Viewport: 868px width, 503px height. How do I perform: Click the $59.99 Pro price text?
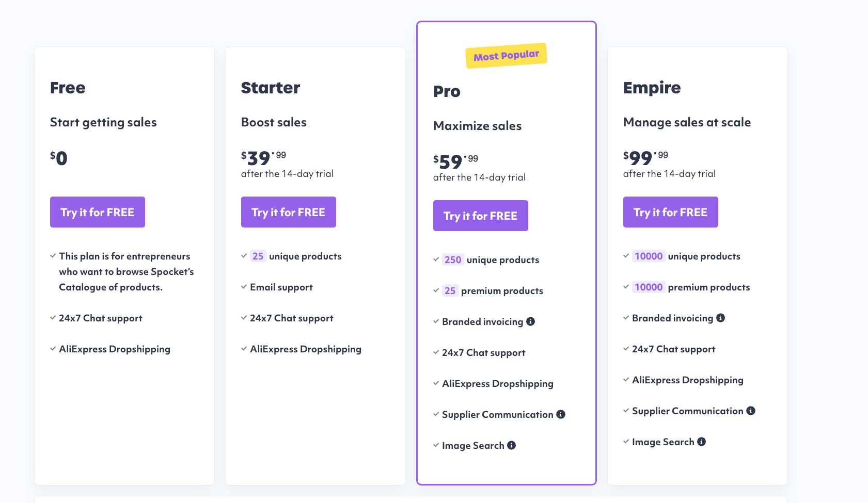(x=453, y=161)
